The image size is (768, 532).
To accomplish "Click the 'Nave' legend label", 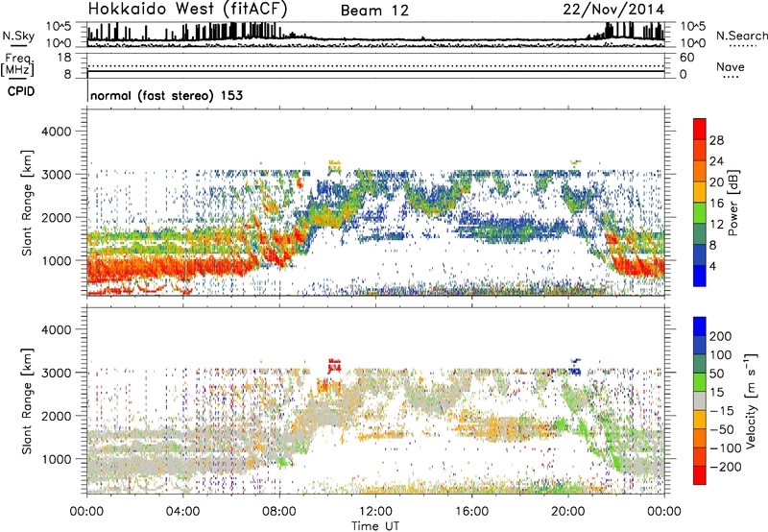I will (x=731, y=66).
